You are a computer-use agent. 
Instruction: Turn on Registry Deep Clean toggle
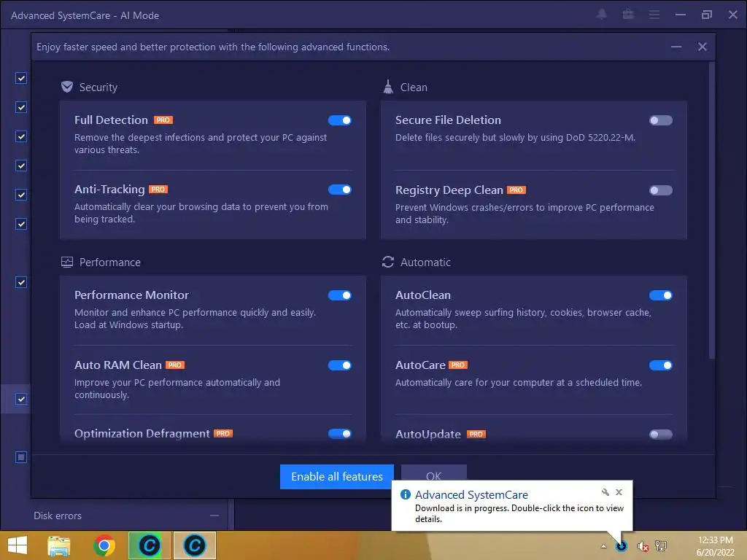661,190
